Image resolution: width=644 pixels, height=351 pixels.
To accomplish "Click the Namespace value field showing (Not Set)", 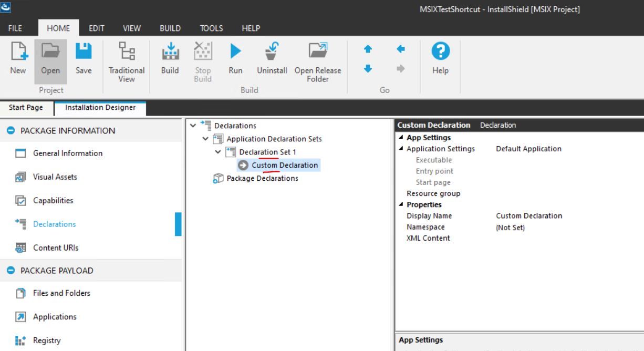I will coord(509,227).
